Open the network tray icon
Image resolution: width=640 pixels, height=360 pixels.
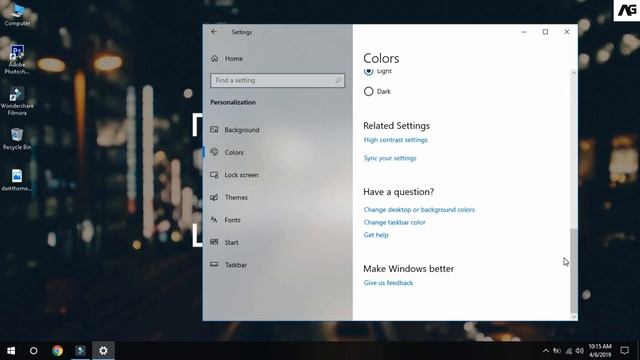(569, 351)
